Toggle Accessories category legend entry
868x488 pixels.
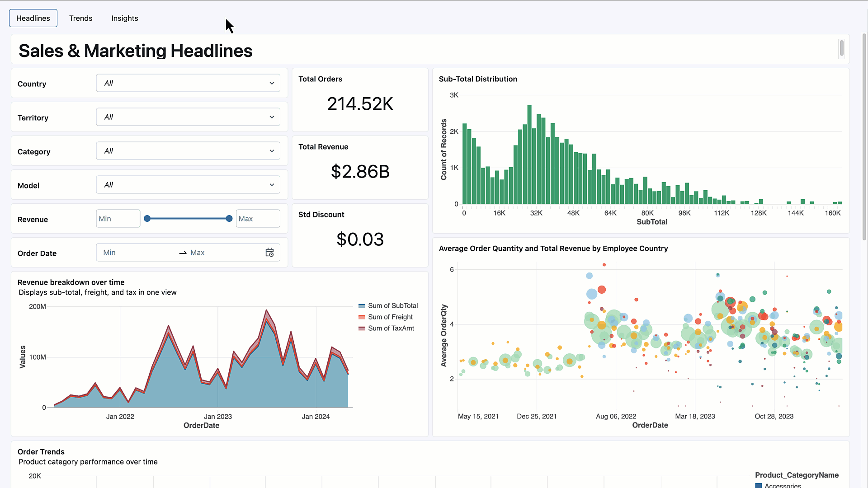(782, 485)
